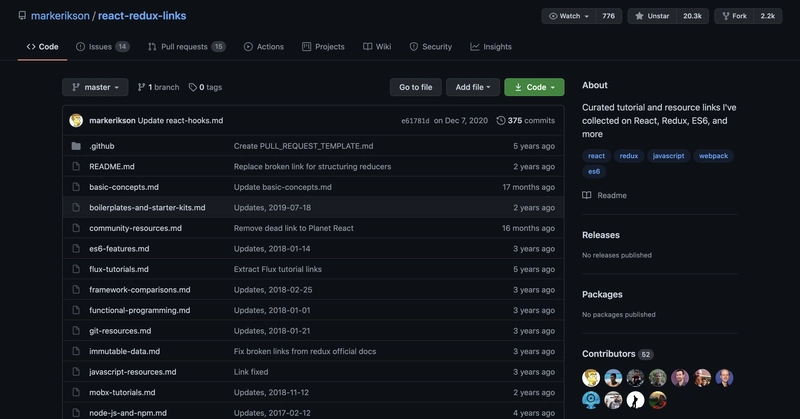
Task: Open the immutable-data.md file
Action: click(124, 351)
